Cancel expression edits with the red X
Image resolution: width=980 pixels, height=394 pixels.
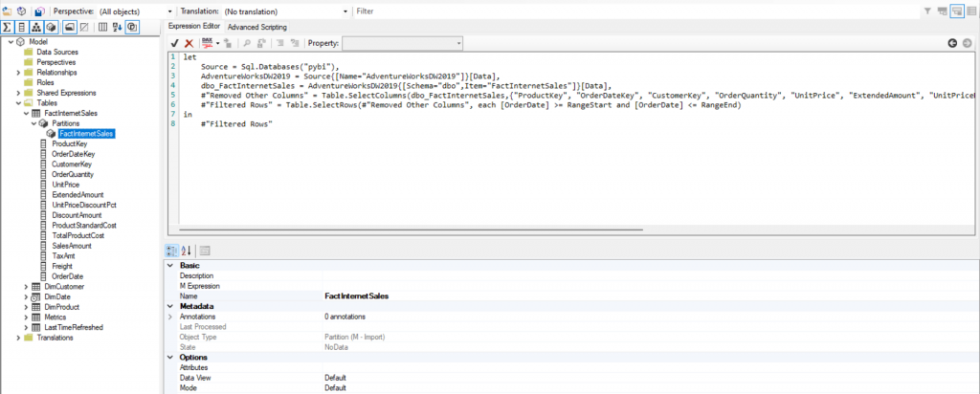[189, 43]
